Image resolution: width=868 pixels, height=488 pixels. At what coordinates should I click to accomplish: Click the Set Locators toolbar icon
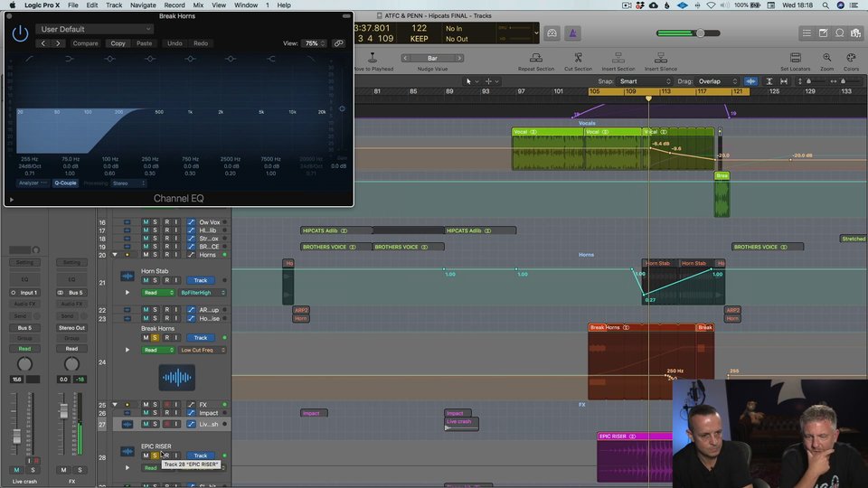(796, 58)
